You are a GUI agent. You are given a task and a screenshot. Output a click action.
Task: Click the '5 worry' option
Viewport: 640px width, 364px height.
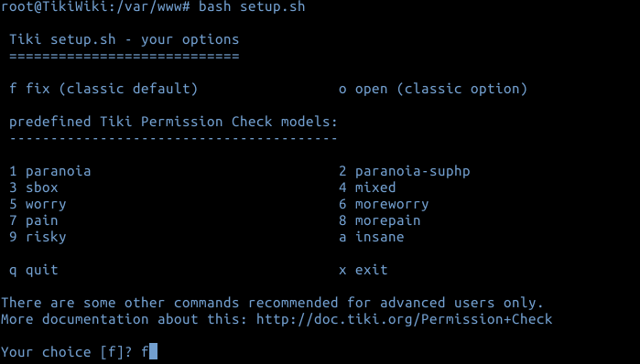click(38, 204)
